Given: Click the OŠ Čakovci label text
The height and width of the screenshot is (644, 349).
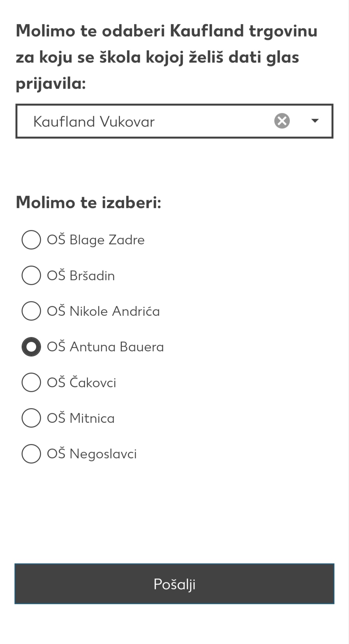Looking at the screenshot, I should 81,382.
